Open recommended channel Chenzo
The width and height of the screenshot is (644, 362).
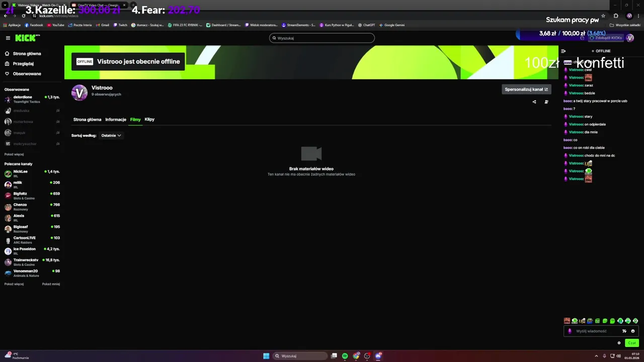pyautogui.click(x=32, y=207)
